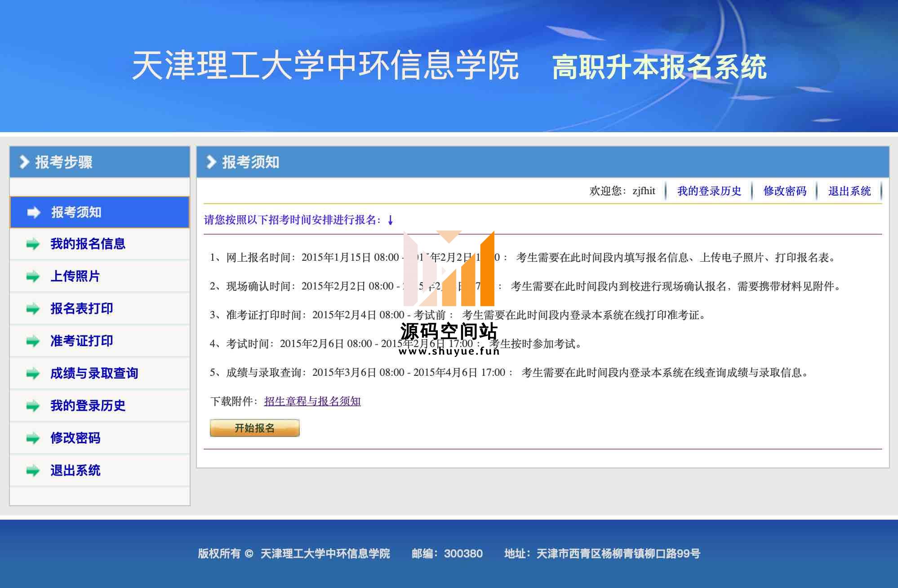
Task: Open 报考须知 in the sidebar menu
Action: pos(100,212)
